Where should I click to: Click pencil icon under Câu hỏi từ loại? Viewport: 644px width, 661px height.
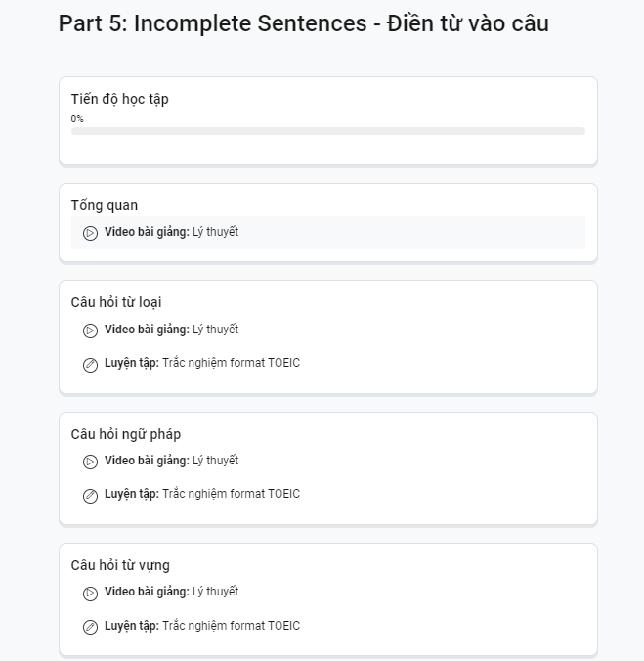[x=90, y=365]
